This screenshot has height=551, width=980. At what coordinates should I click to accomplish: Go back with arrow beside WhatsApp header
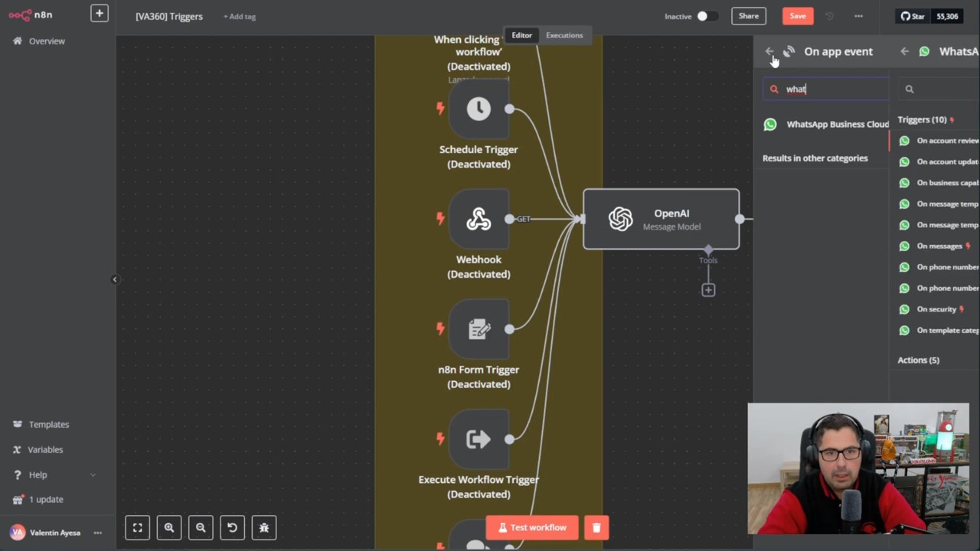coord(904,51)
